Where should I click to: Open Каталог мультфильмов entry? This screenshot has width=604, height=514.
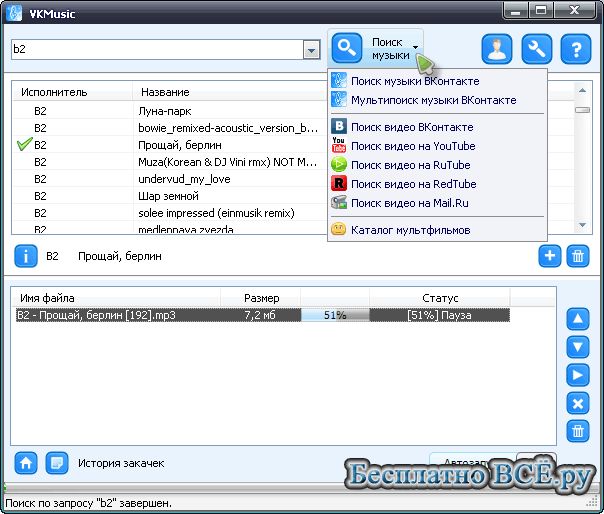pyautogui.click(x=437, y=230)
